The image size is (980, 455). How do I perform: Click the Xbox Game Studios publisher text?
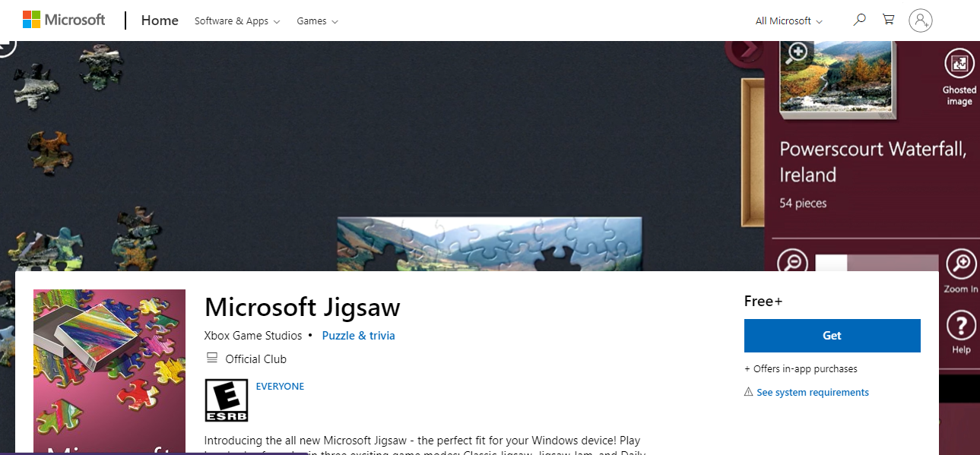point(253,336)
